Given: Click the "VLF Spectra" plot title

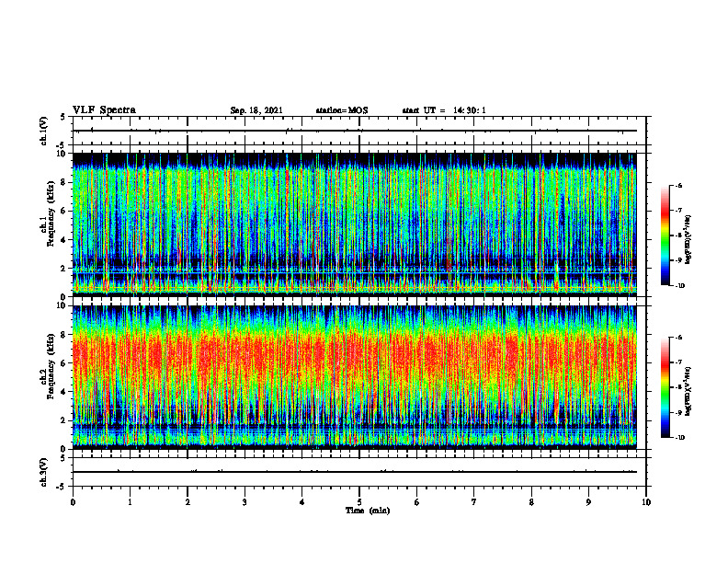Looking at the screenshot, I should [104, 110].
